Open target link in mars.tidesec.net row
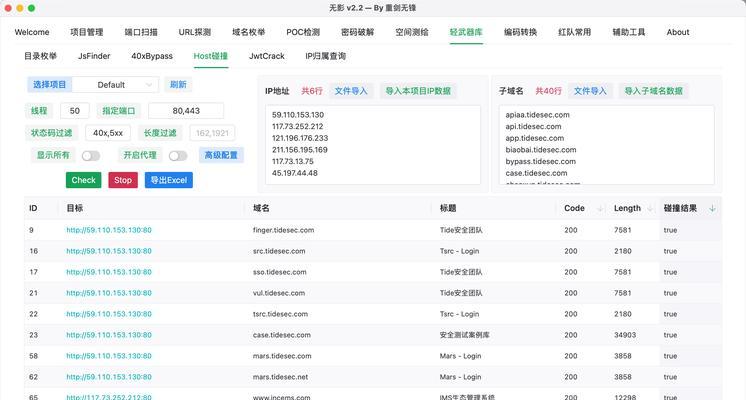This screenshot has width=746, height=400. (109, 377)
